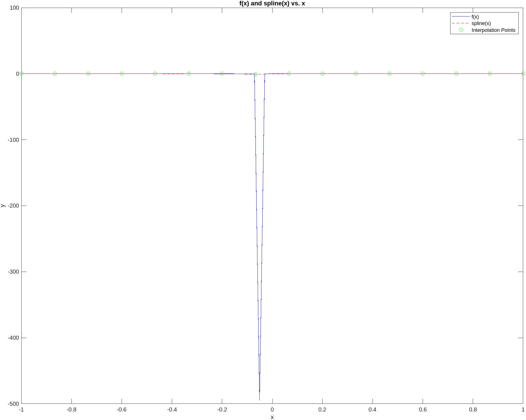Click the y-axis tick label "-300"

tap(13, 272)
